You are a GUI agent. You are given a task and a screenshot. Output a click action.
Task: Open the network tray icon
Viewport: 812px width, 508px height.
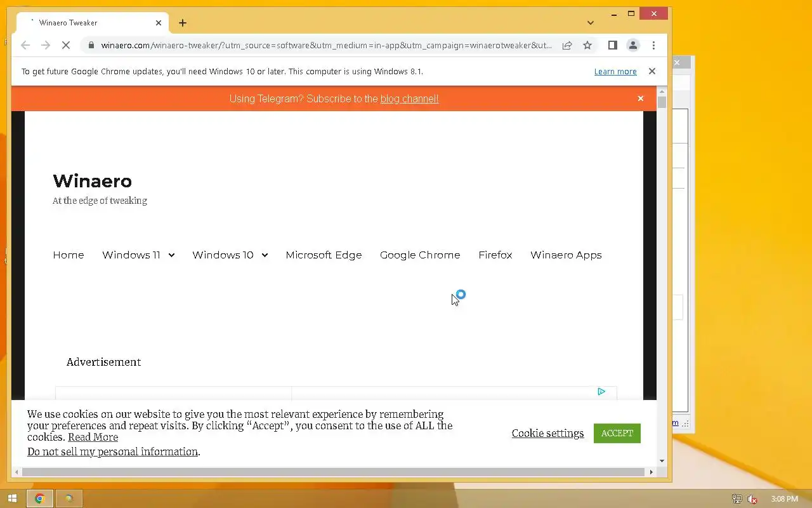click(737, 499)
